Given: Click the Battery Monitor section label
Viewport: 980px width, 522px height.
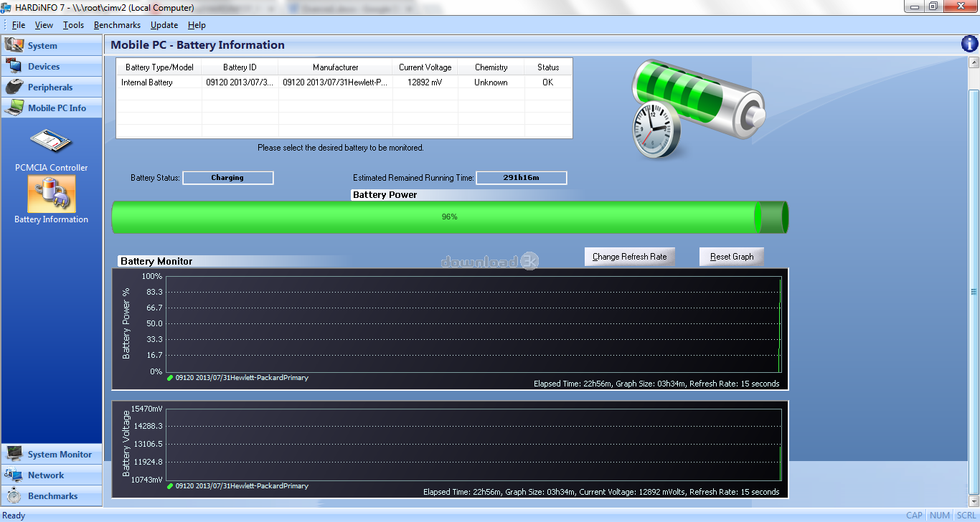Looking at the screenshot, I should click(x=156, y=262).
